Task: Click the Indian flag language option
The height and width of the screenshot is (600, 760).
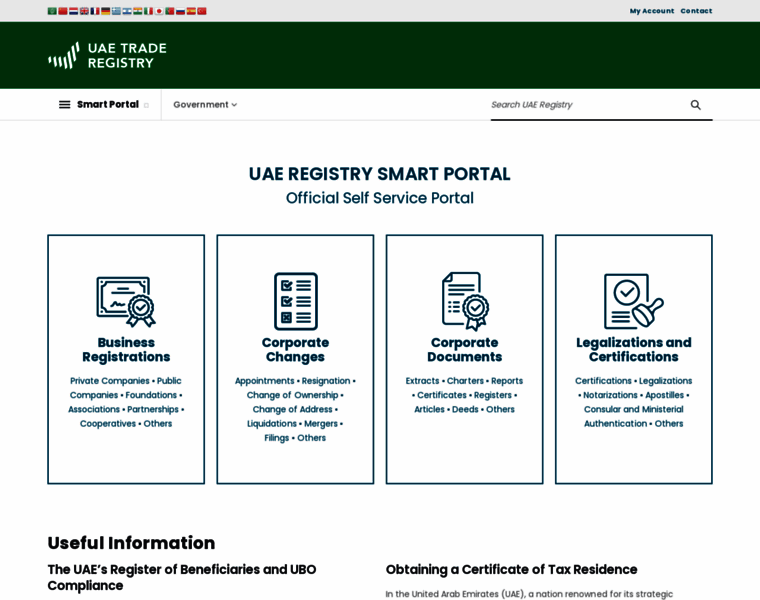Action: tap(137, 11)
